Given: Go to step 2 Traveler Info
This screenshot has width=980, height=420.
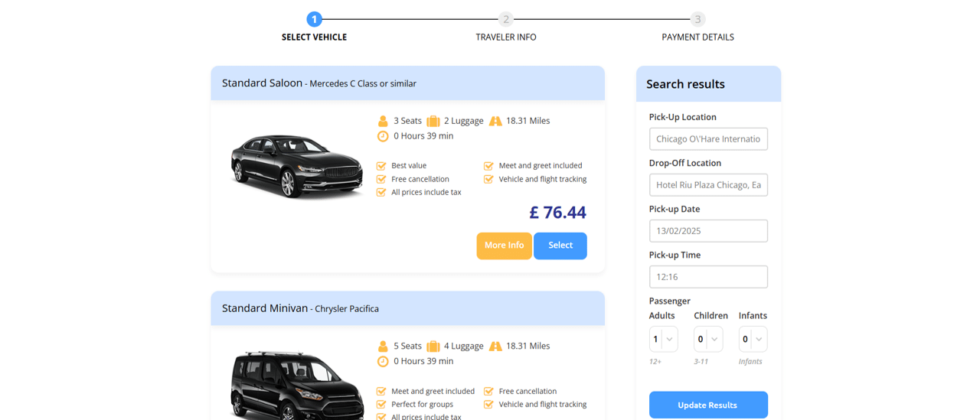Looking at the screenshot, I should [x=506, y=19].
